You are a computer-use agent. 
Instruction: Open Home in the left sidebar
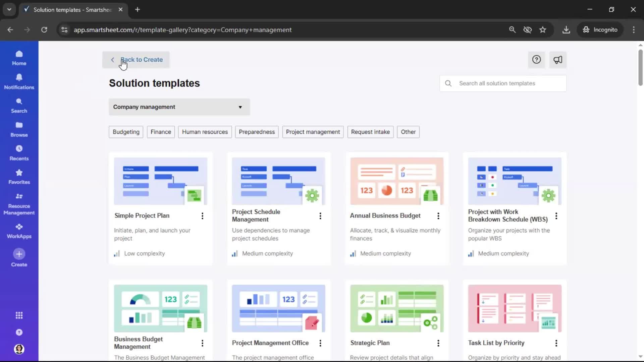[19, 58]
